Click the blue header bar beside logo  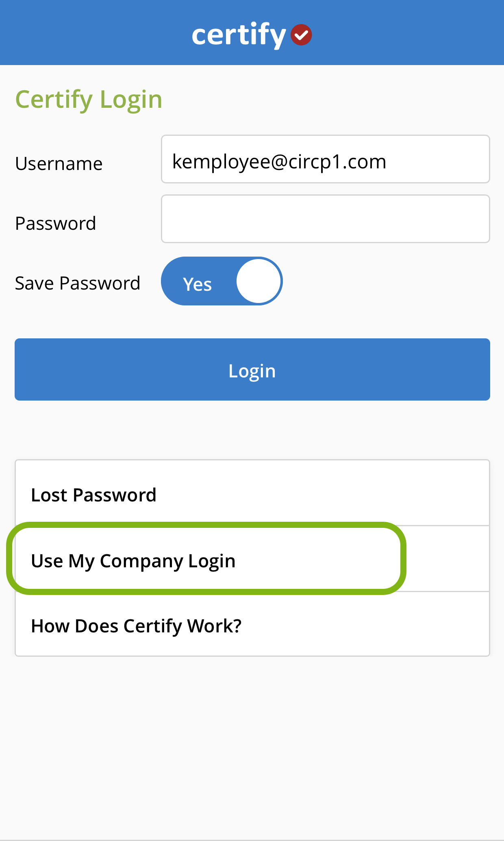(406, 33)
